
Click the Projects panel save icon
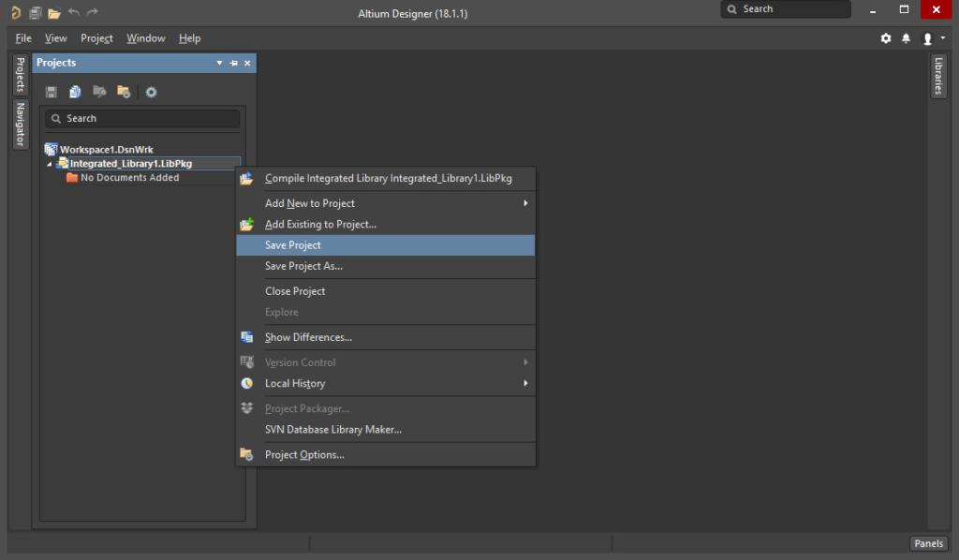pyautogui.click(x=52, y=92)
